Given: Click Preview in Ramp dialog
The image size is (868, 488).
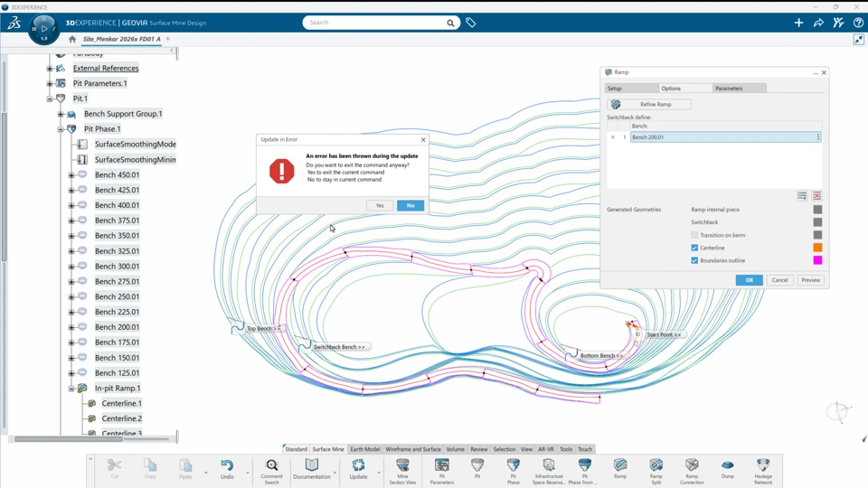Looking at the screenshot, I should [x=810, y=280].
